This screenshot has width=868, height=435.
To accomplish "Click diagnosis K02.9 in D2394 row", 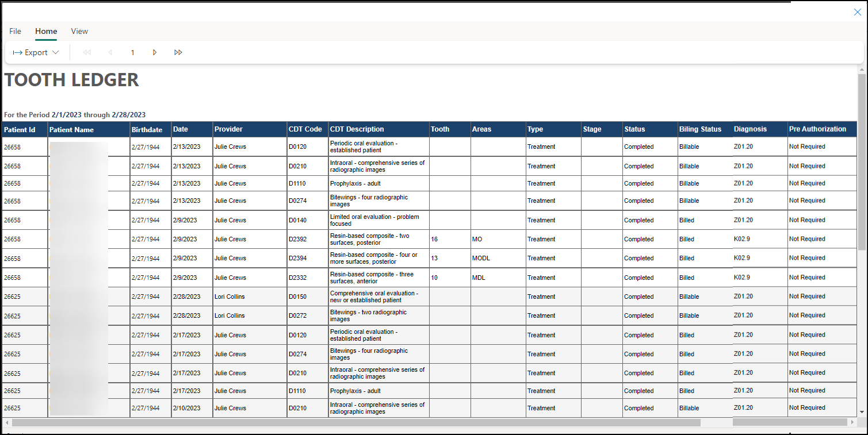I will 760,258.
